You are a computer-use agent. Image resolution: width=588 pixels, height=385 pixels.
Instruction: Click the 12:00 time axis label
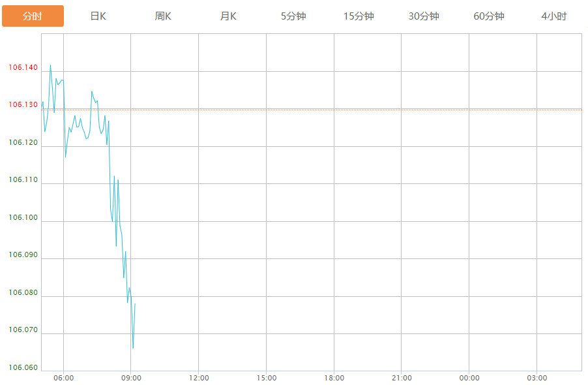pyautogui.click(x=199, y=378)
